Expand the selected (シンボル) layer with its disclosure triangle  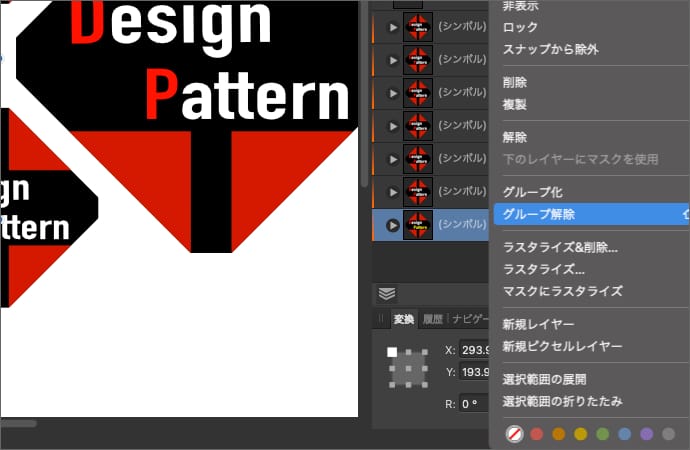click(393, 225)
